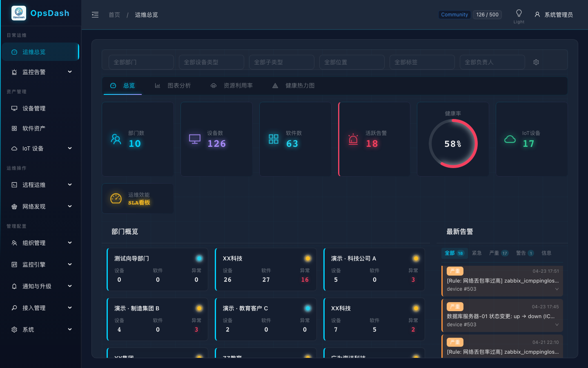Click the 接入管理 key icon in sidebar
Screen dimensions: 588x368
[14, 308]
